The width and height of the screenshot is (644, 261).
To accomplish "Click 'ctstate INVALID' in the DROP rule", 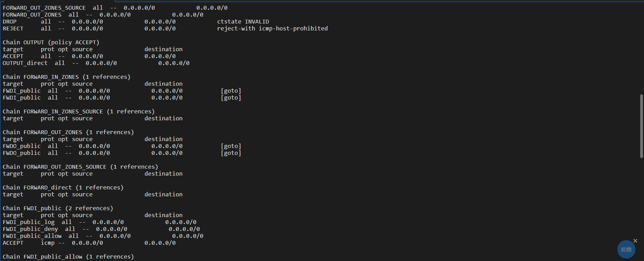I will (x=243, y=21).
